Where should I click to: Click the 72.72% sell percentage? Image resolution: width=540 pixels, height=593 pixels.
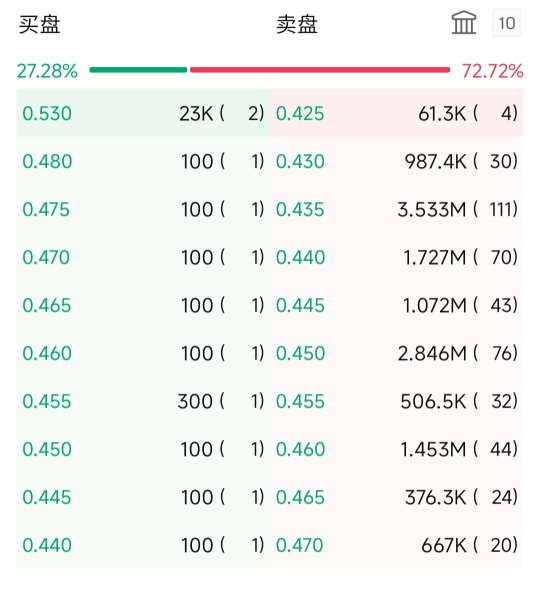492,71
